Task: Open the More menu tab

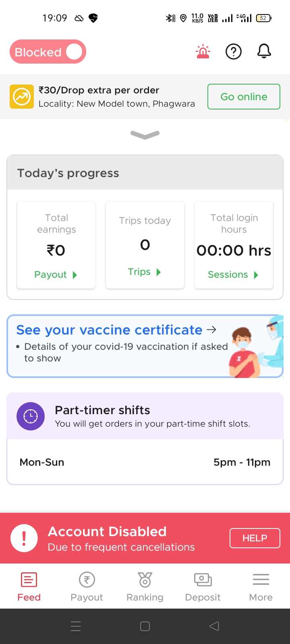Action: pyautogui.click(x=261, y=587)
